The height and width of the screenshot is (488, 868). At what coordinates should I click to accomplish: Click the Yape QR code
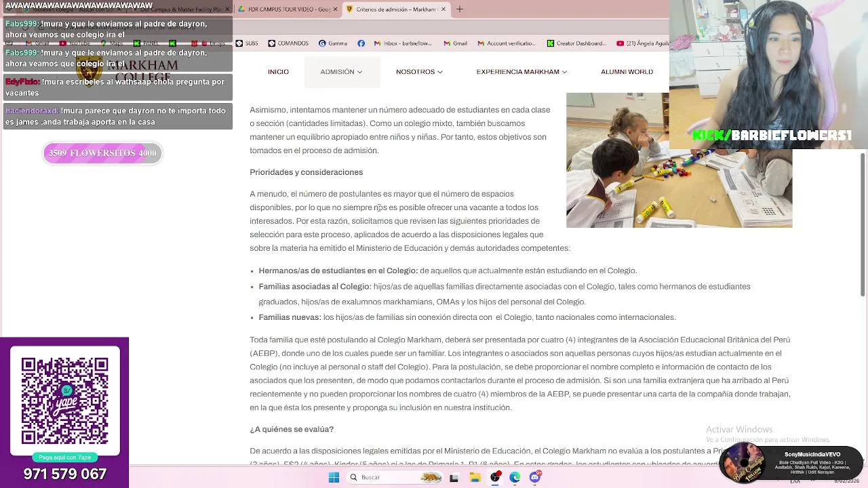[64, 401]
